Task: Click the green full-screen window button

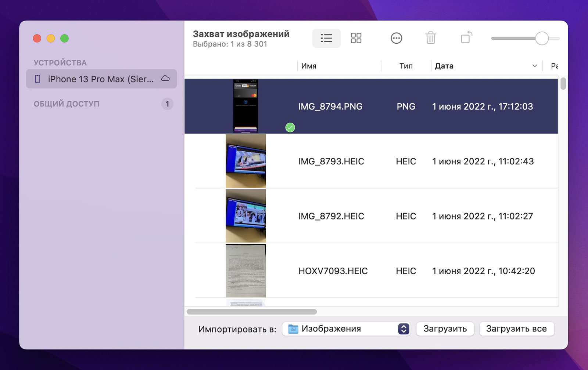Action: pos(64,38)
